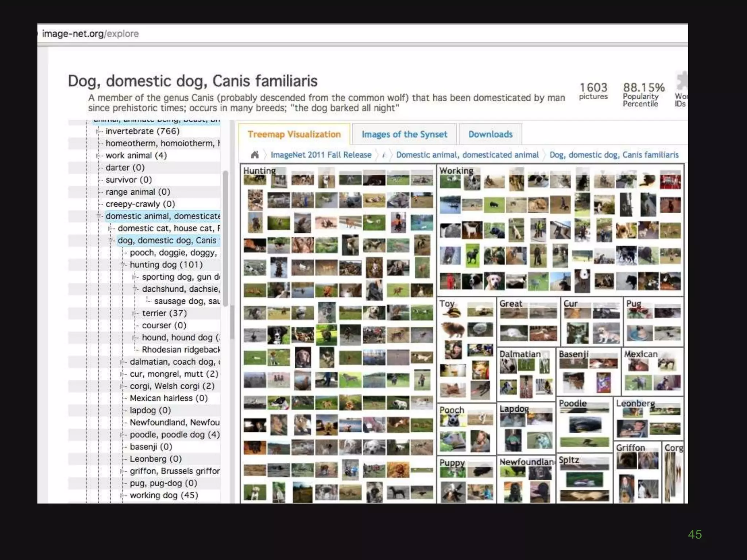Click the home icon in the breadcrumb
747x560 pixels.
(255, 155)
